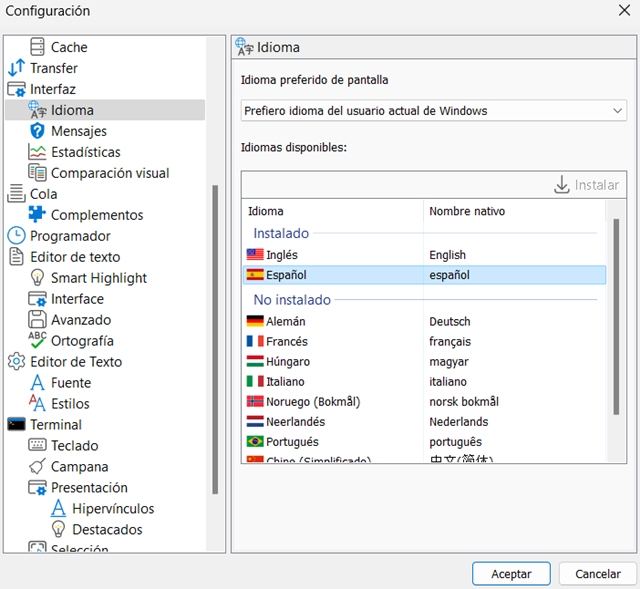Viewport: 640px width, 589px height.
Task: Click the Smart Highlight lightbulb icon
Action: 37,278
